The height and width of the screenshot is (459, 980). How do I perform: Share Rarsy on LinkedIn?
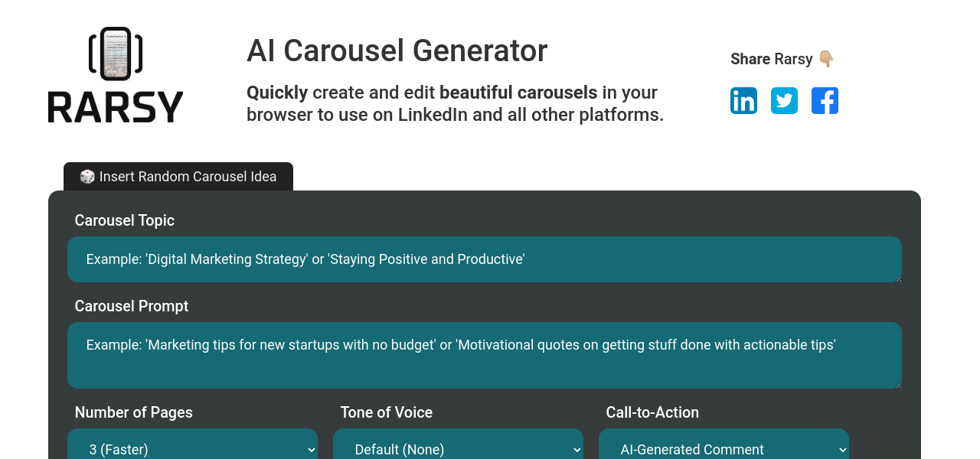point(743,101)
